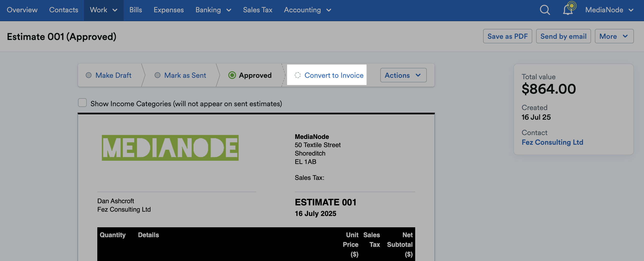The width and height of the screenshot is (644, 261).
Task: Tick Show Income Categories checkbox
Action: click(82, 103)
